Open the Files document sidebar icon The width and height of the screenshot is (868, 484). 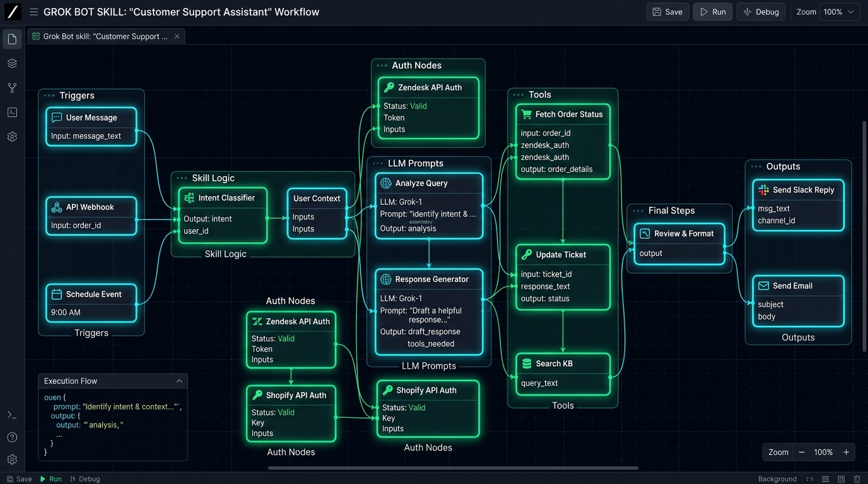12,39
